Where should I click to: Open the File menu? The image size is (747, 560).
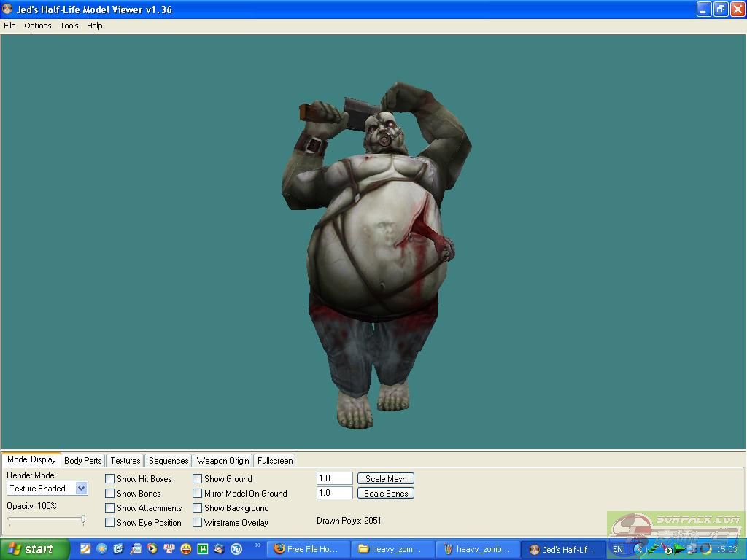click(x=9, y=26)
